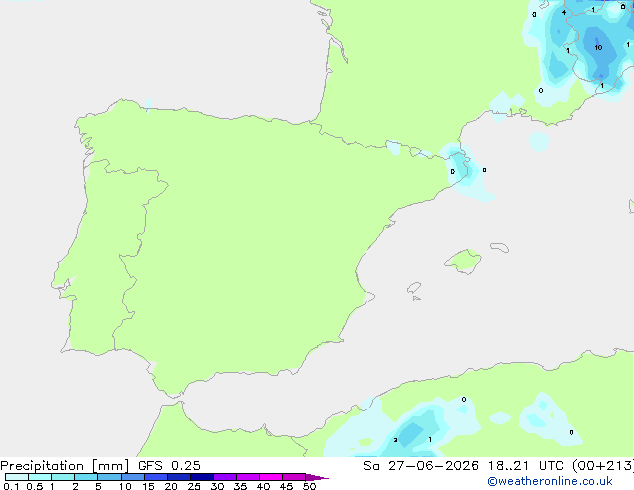
Task: Click the '18..21 UTC' time text
Action: click(525, 466)
